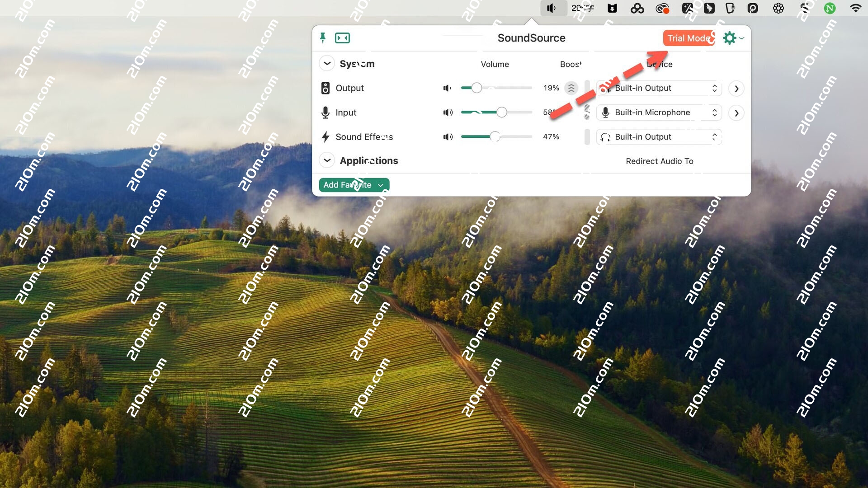Image resolution: width=868 pixels, height=488 pixels.
Task: Click the compact view icon
Action: (x=342, y=38)
